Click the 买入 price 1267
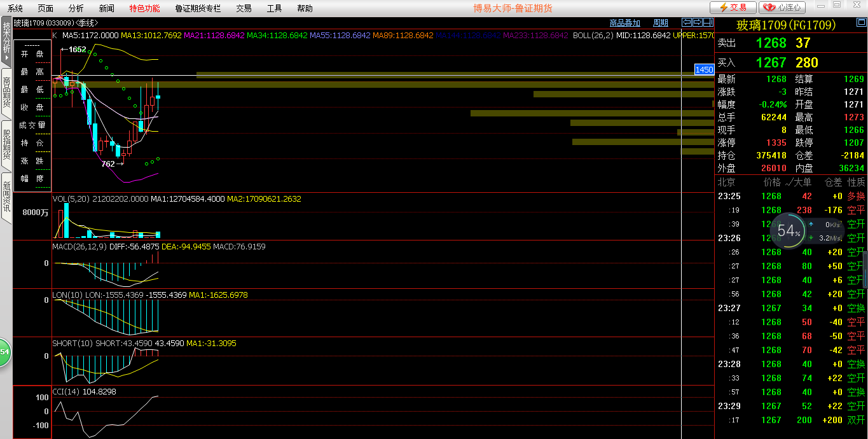868x439 pixels. point(771,62)
